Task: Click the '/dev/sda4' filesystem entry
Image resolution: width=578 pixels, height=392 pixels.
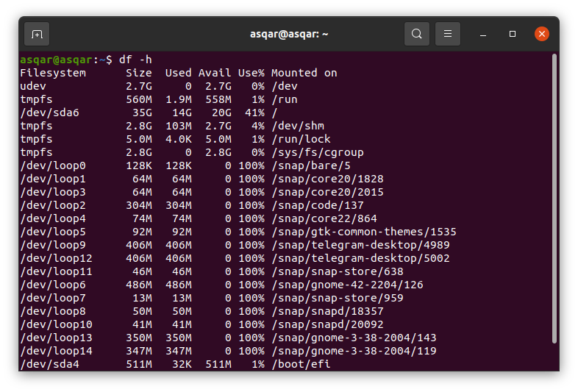Action: click(x=49, y=365)
